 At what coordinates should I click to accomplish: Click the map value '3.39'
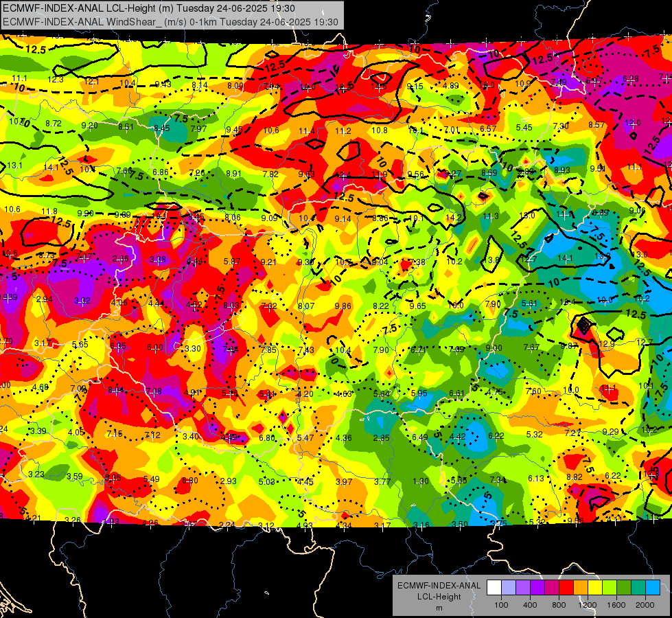point(38,431)
